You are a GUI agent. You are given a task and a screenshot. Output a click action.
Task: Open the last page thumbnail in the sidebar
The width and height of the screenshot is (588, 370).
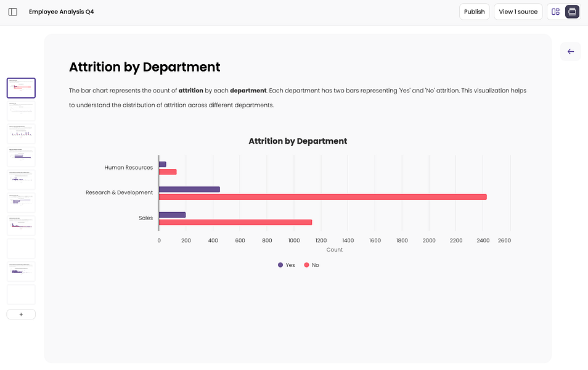click(x=20, y=294)
